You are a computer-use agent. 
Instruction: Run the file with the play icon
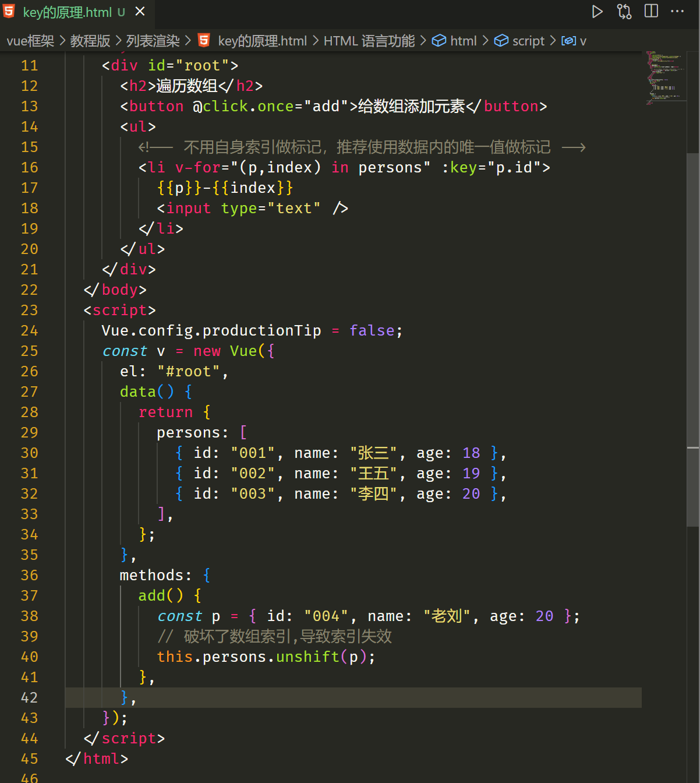point(597,12)
